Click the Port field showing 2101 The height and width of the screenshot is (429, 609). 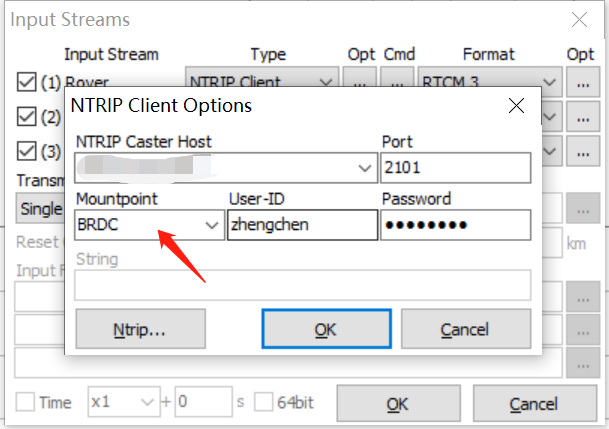click(x=456, y=168)
